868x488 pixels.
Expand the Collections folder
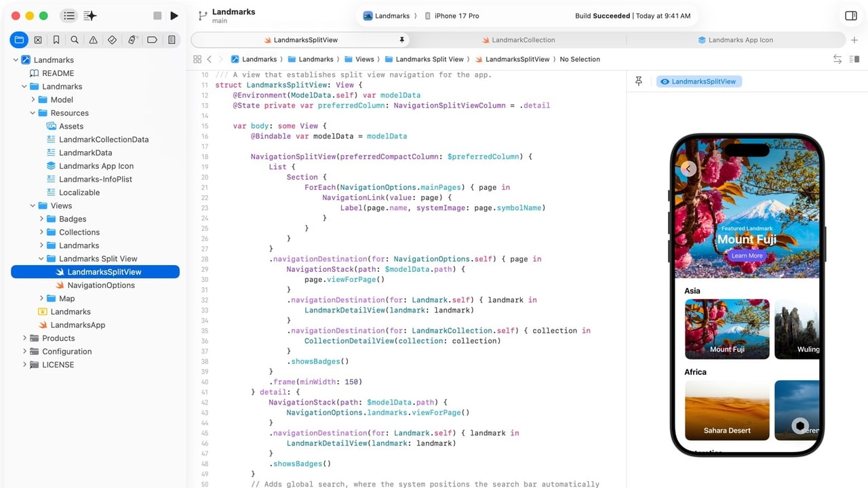41,232
